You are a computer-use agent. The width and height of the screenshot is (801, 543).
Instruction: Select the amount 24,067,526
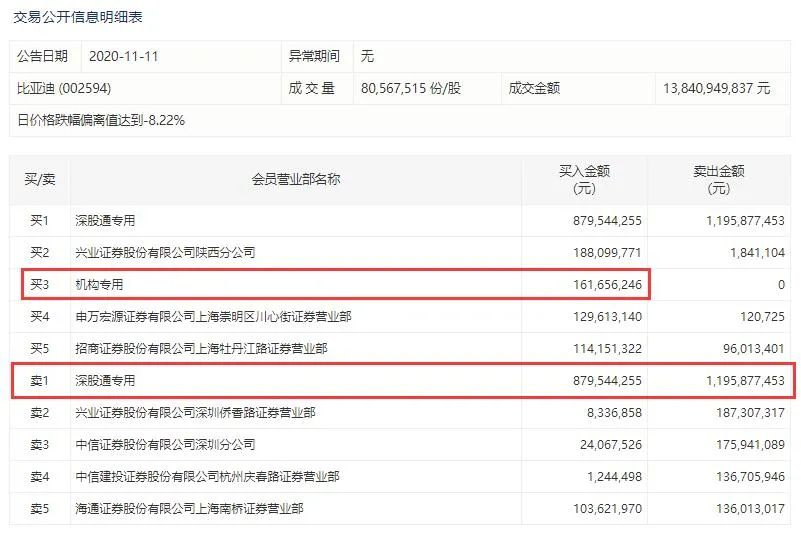pyautogui.click(x=610, y=445)
